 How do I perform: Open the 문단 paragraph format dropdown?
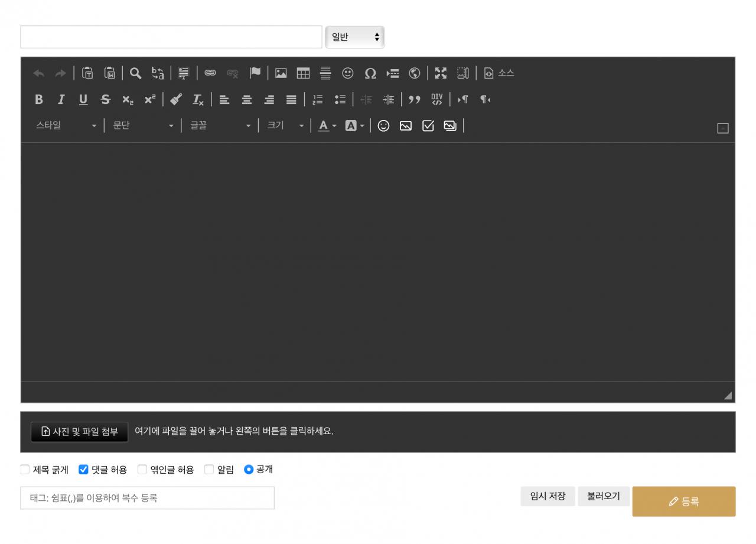(x=144, y=125)
